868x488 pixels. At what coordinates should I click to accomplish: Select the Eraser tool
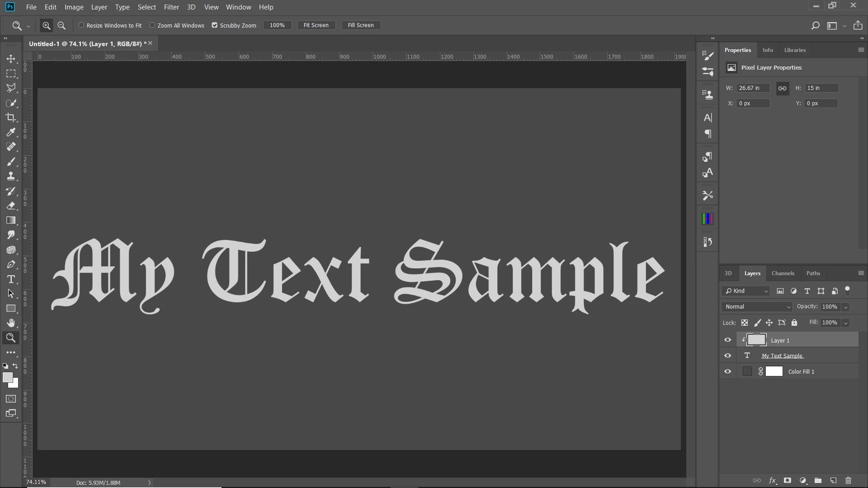(11, 206)
